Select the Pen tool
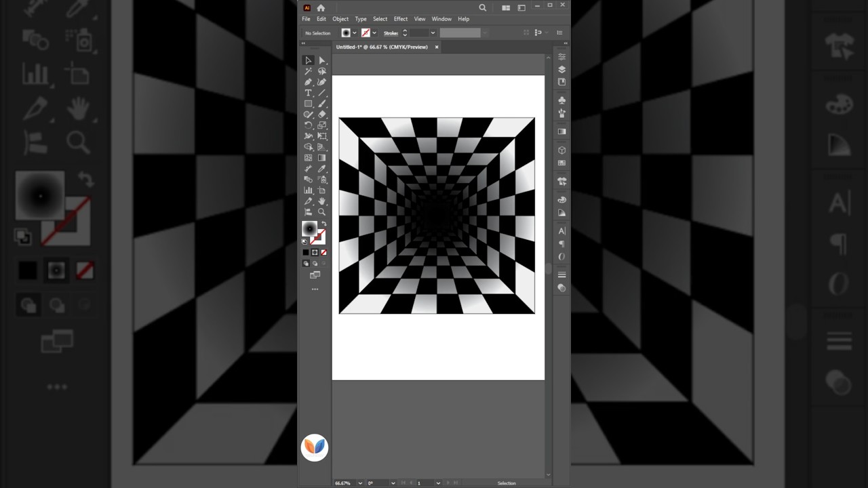The width and height of the screenshot is (868, 488). pyautogui.click(x=308, y=82)
